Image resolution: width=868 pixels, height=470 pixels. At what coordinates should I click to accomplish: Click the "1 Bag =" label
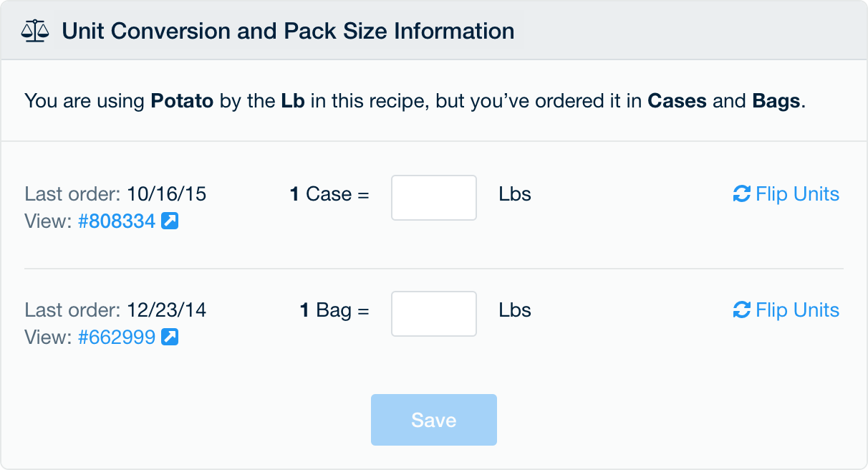tap(334, 310)
